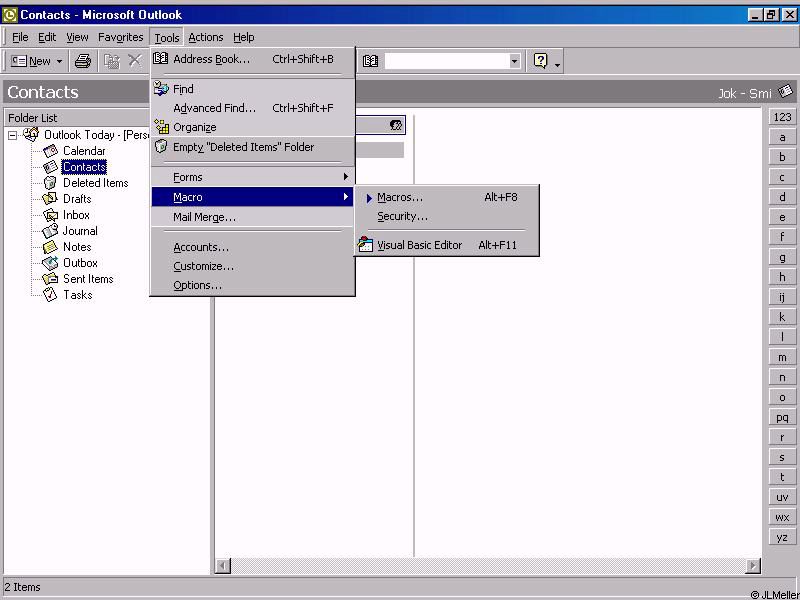800x600 pixels.
Task: Open the Journal folder
Action: pyautogui.click(x=80, y=231)
